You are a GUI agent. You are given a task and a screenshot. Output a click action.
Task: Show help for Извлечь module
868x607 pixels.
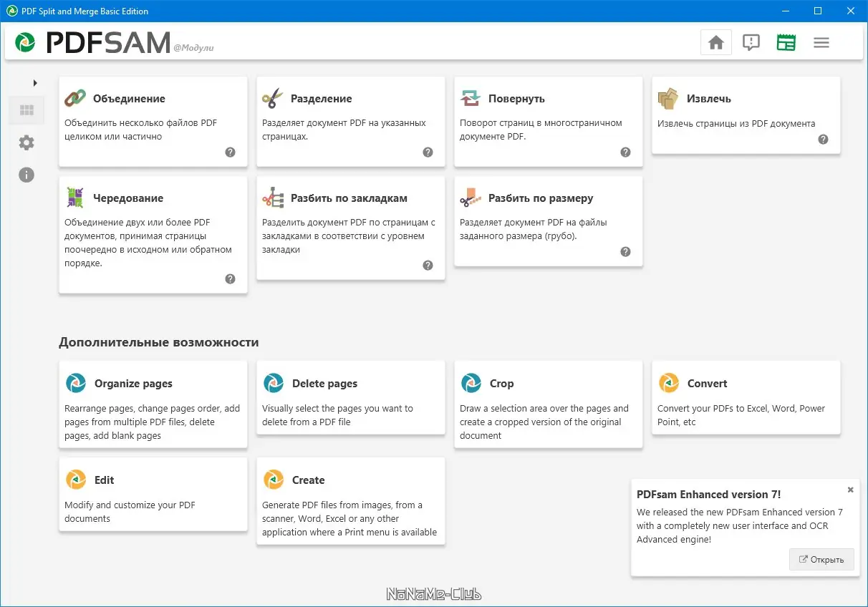pos(824,139)
